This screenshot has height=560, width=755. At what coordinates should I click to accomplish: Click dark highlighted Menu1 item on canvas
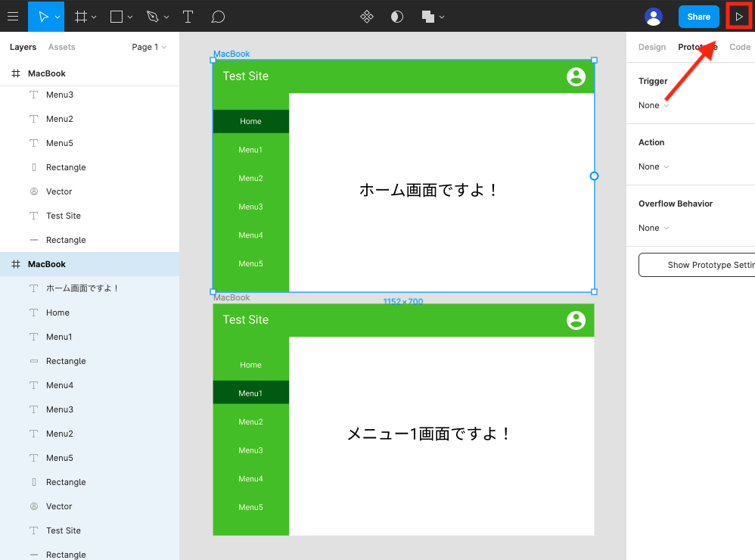coord(251,394)
